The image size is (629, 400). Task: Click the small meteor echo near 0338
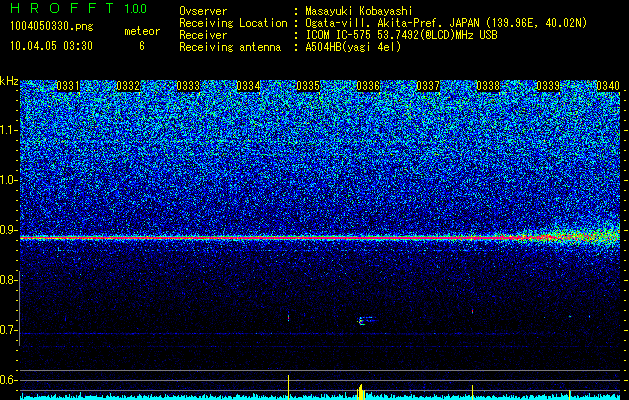click(x=473, y=311)
